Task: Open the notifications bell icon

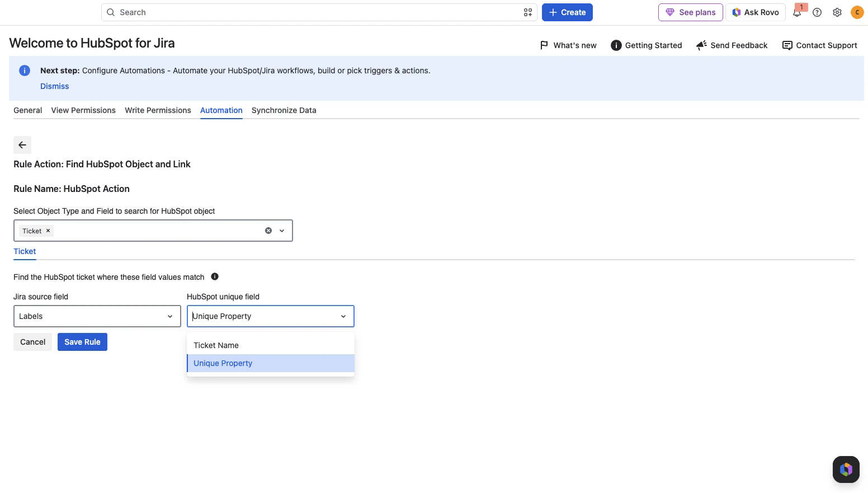Action: click(797, 12)
